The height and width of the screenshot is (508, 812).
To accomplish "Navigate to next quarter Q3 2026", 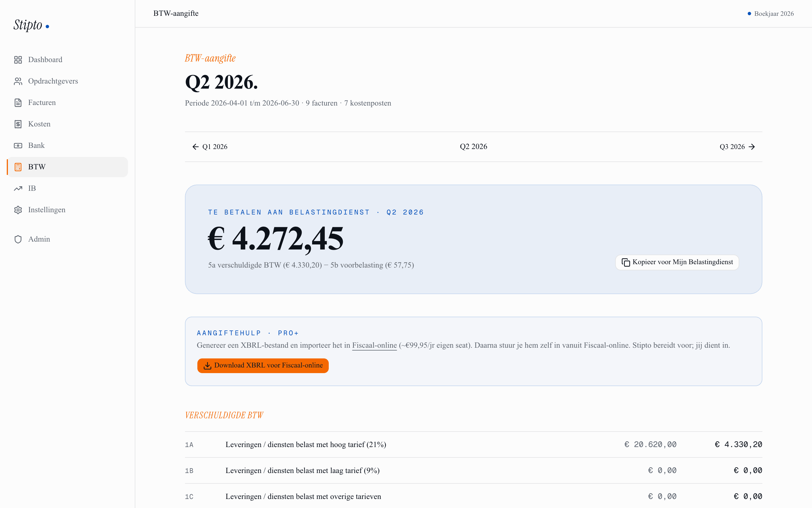I will 738,147.
